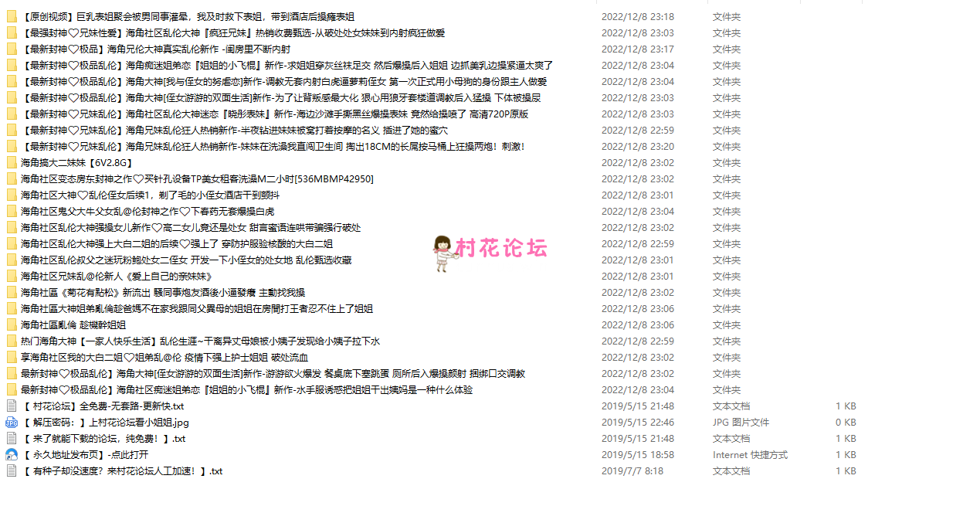Image resolution: width=980 pixels, height=506 pixels.
Task: Click the text document icon of 村花论坛 全免费 file
Action: click(x=11, y=406)
